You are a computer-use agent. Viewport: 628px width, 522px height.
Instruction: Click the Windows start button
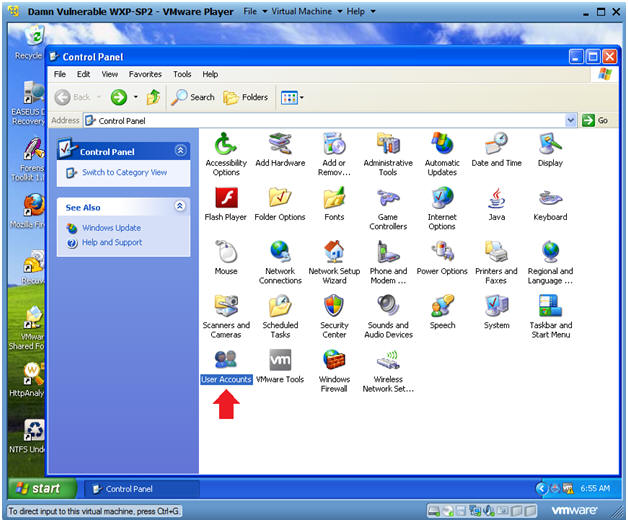coord(42,488)
